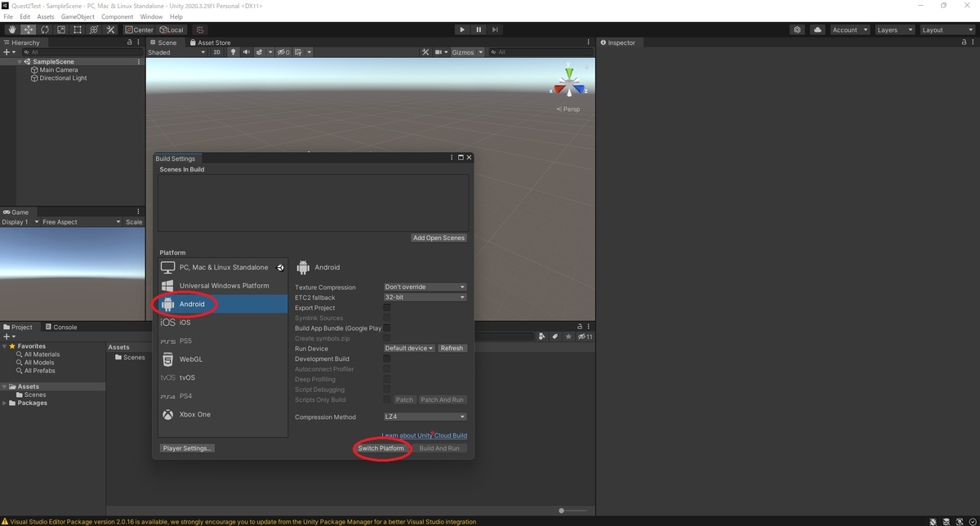Select WebGL platform
Viewport: 980px width, 526px height.
(223, 359)
